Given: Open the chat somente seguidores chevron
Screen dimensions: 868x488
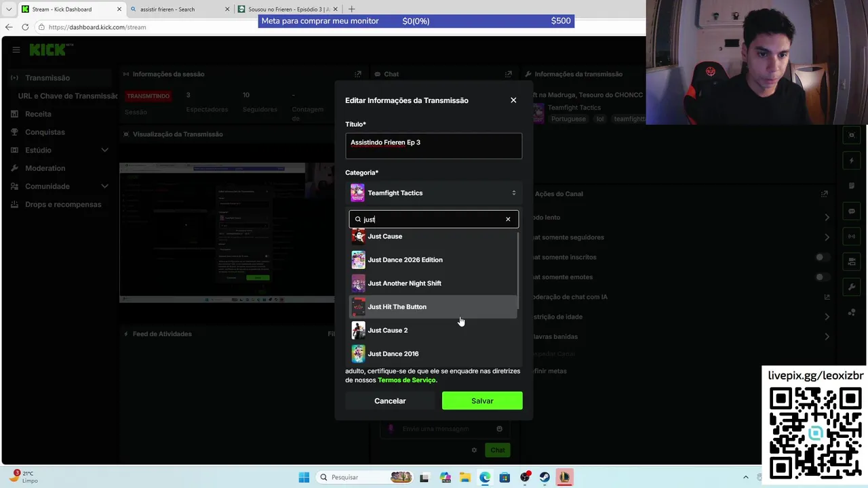Looking at the screenshot, I should (x=827, y=237).
